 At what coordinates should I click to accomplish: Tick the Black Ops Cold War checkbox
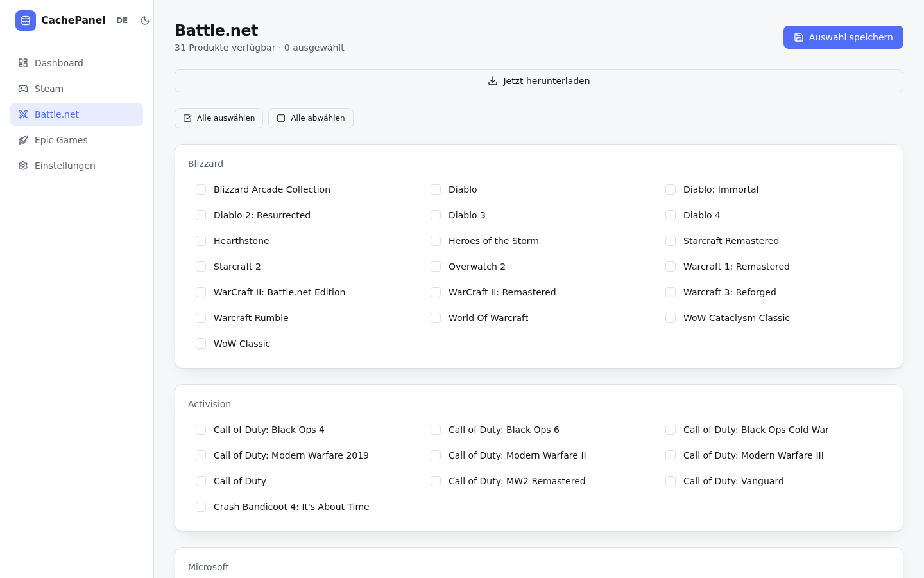pyautogui.click(x=671, y=430)
